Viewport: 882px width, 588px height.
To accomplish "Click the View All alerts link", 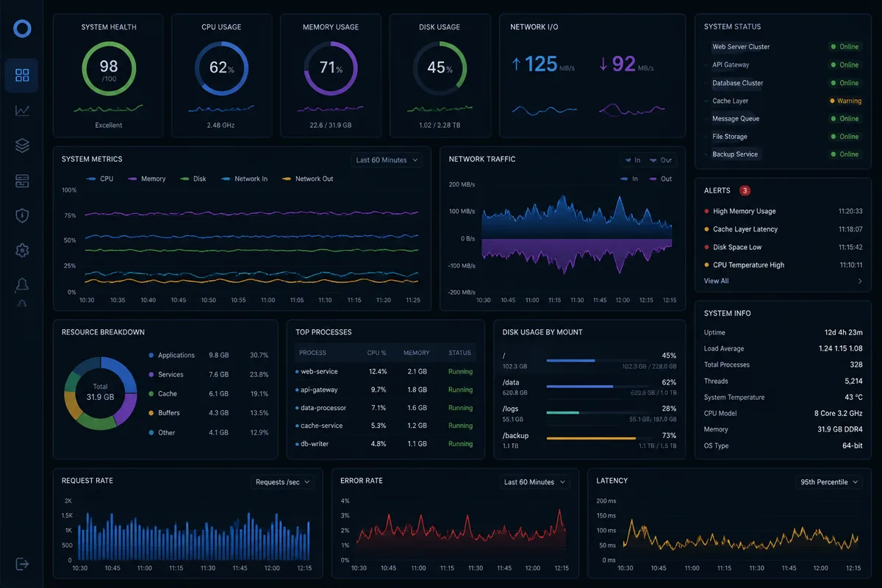I will (x=717, y=281).
